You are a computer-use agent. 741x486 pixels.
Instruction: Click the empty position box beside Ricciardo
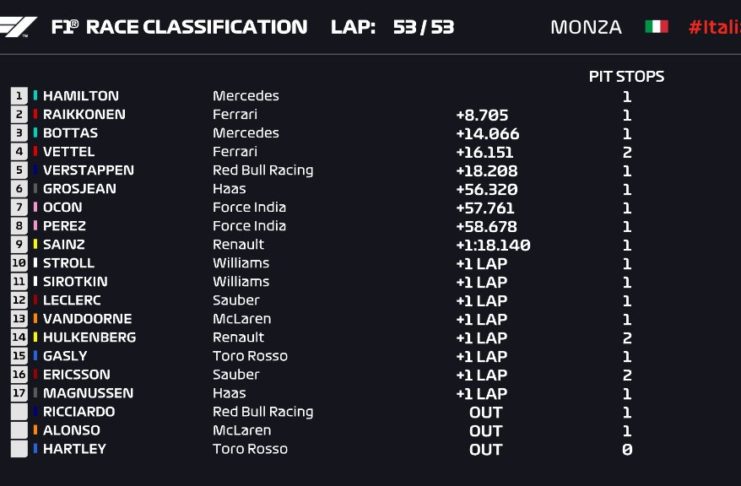[19, 412]
